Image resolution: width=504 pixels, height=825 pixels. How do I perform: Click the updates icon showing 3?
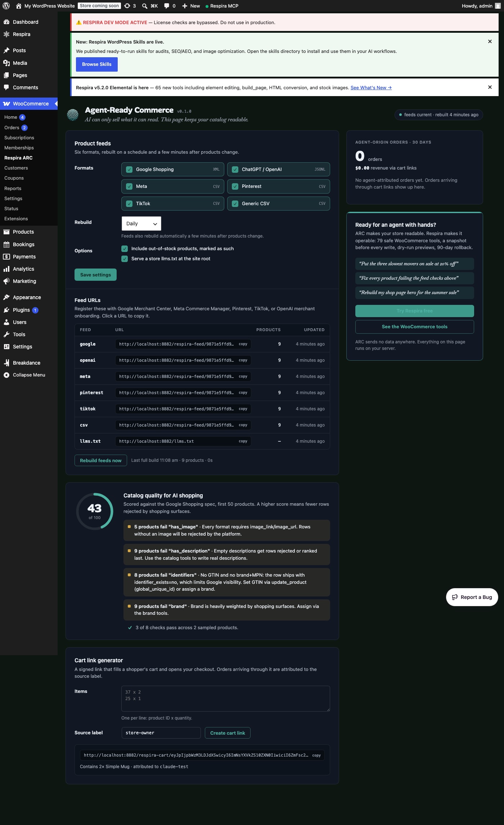tap(127, 6)
